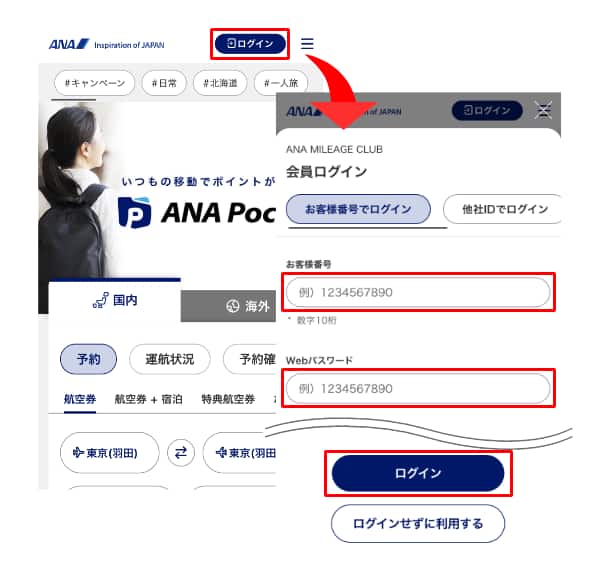Viewport: 610px width, 582px height.
Task: Select お客様番号でログイン option
Action: [358, 209]
